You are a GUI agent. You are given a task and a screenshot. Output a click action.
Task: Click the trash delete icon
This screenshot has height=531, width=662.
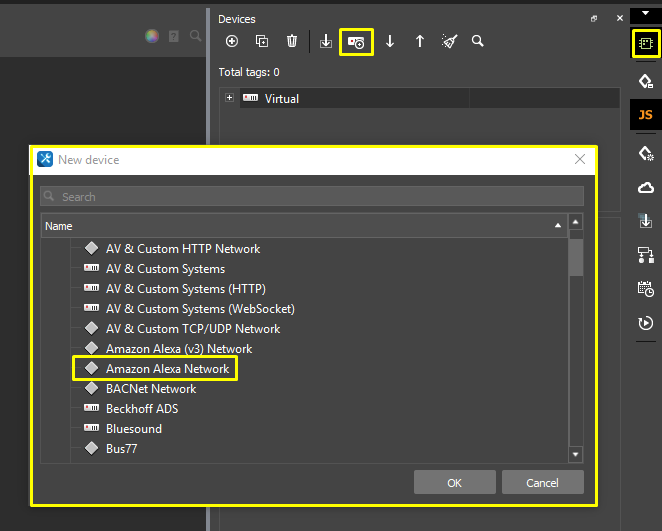pos(292,41)
